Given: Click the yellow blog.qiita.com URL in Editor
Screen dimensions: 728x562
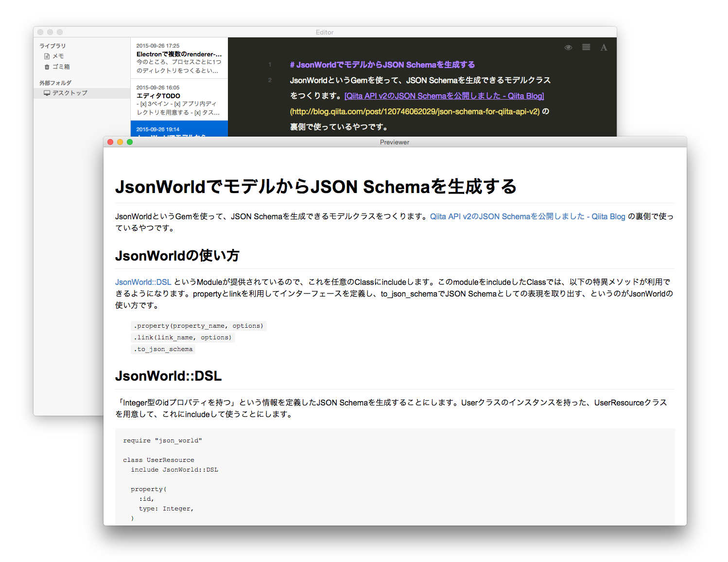Looking at the screenshot, I should [x=415, y=111].
